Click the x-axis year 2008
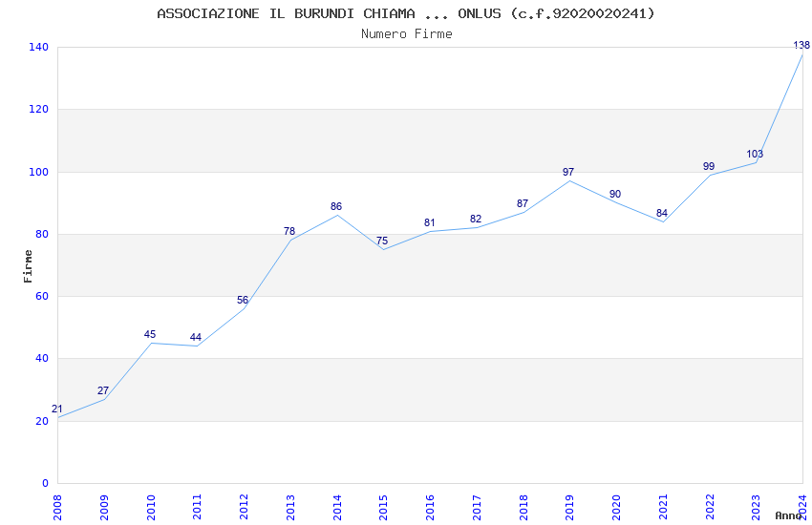 point(57,507)
